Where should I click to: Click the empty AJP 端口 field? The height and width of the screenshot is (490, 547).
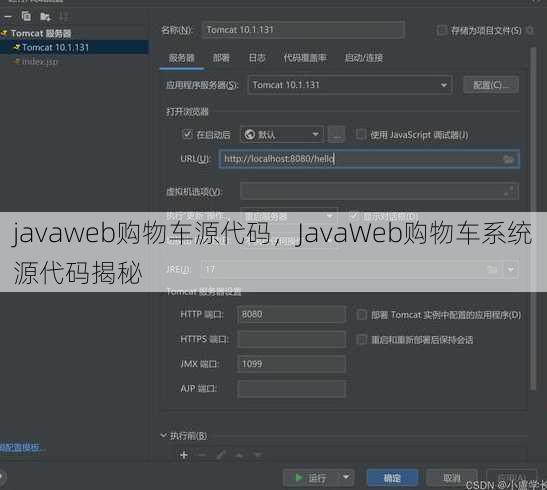tap(292, 389)
